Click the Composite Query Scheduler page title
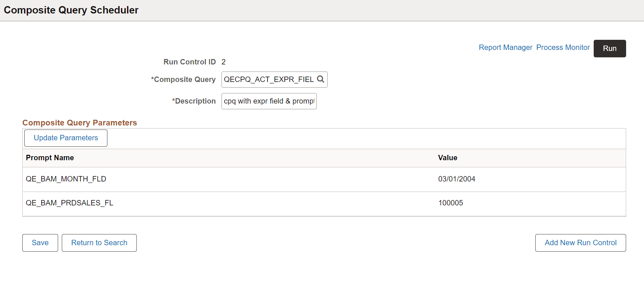 pos(71,10)
